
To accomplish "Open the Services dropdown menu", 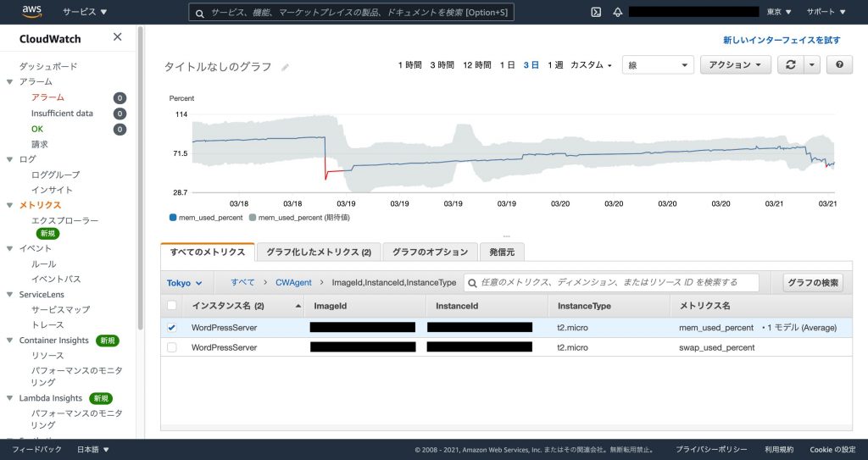I will 85,12.
